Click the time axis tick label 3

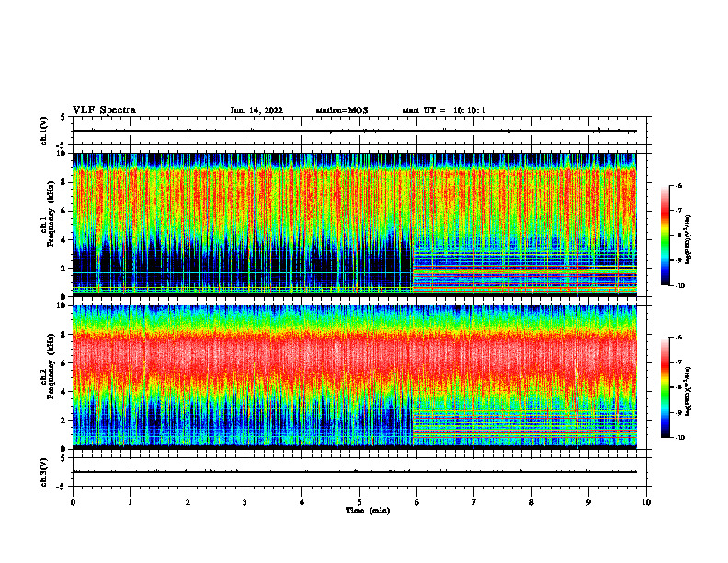(x=245, y=502)
